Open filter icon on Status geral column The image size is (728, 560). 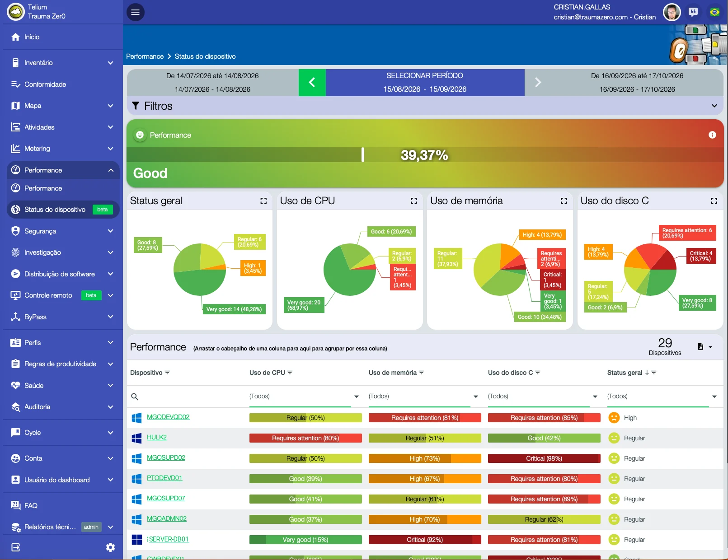[654, 373]
